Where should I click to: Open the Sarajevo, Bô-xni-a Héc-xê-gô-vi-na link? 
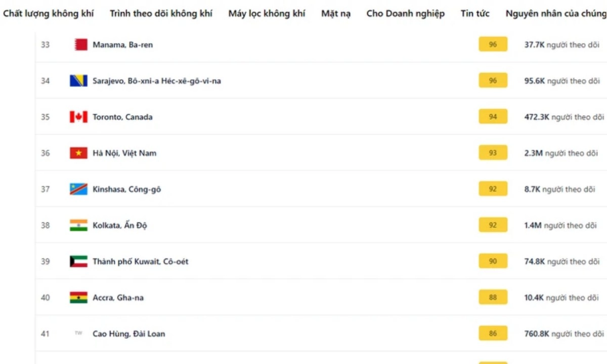[157, 81]
